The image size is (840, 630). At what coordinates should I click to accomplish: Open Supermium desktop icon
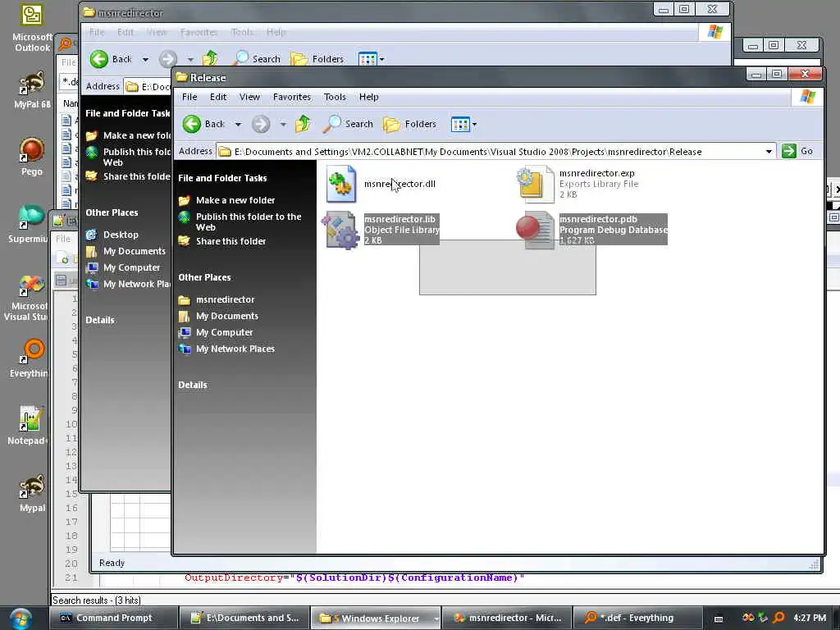click(x=30, y=224)
